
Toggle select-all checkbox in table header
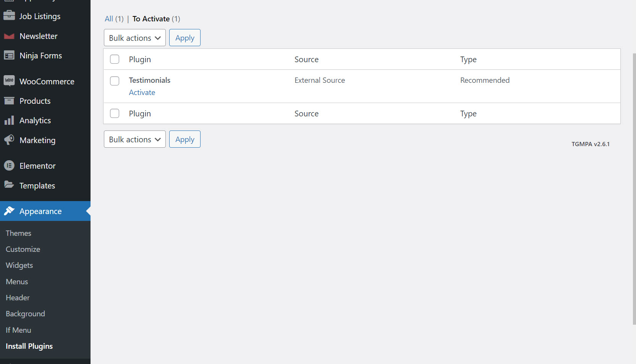pos(115,59)
